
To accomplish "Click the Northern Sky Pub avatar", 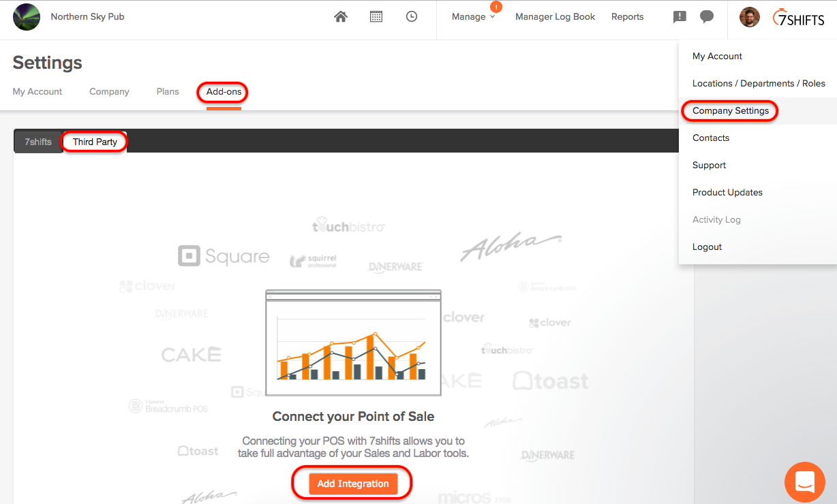I will click(27, 16).
